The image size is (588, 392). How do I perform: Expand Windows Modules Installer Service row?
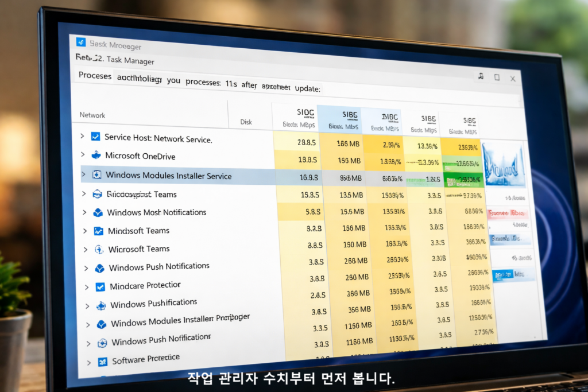coord(84,174)
